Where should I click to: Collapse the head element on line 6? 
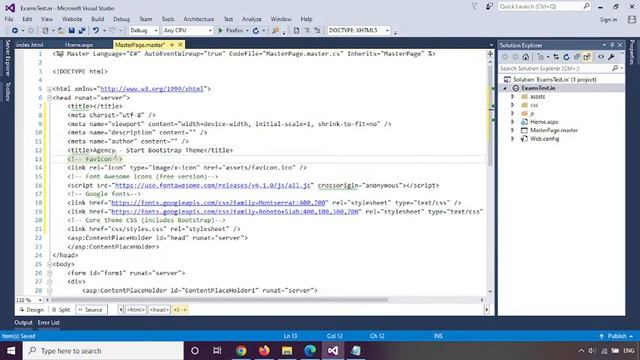coord(49,98)
